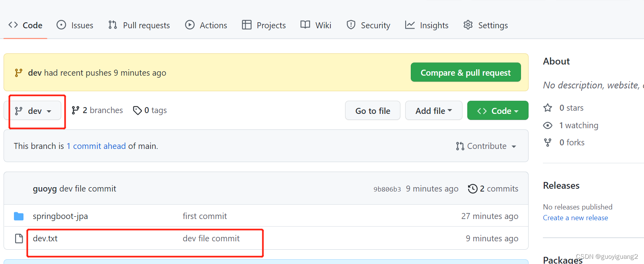Click the Insights graph icon

click(x=410, y=25)
